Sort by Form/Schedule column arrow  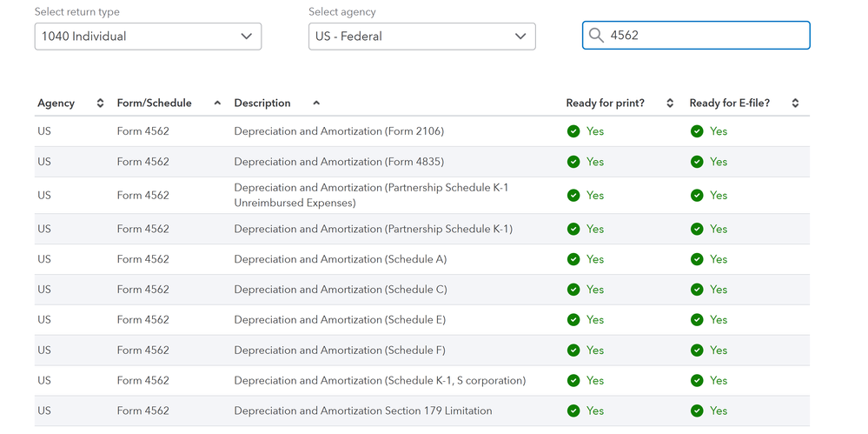(217, 103)
